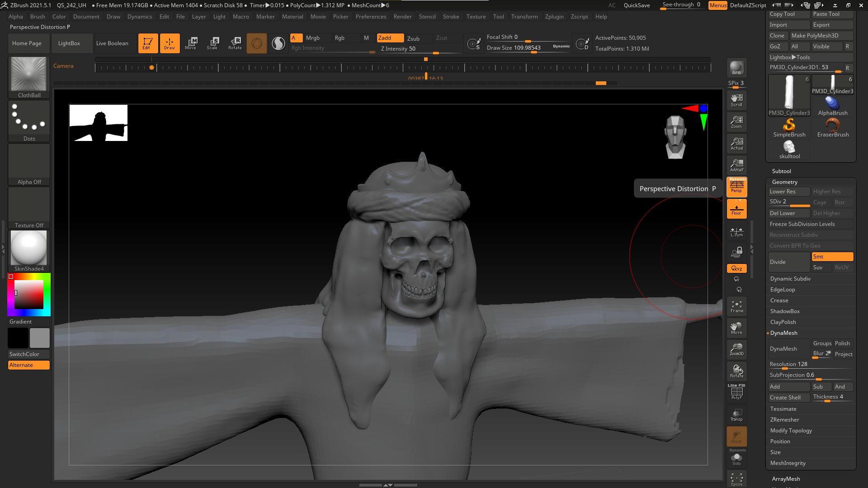Toggle the Smt smoothing option
The height and width of the screenshot is (488, 868).
pos(832,257)
